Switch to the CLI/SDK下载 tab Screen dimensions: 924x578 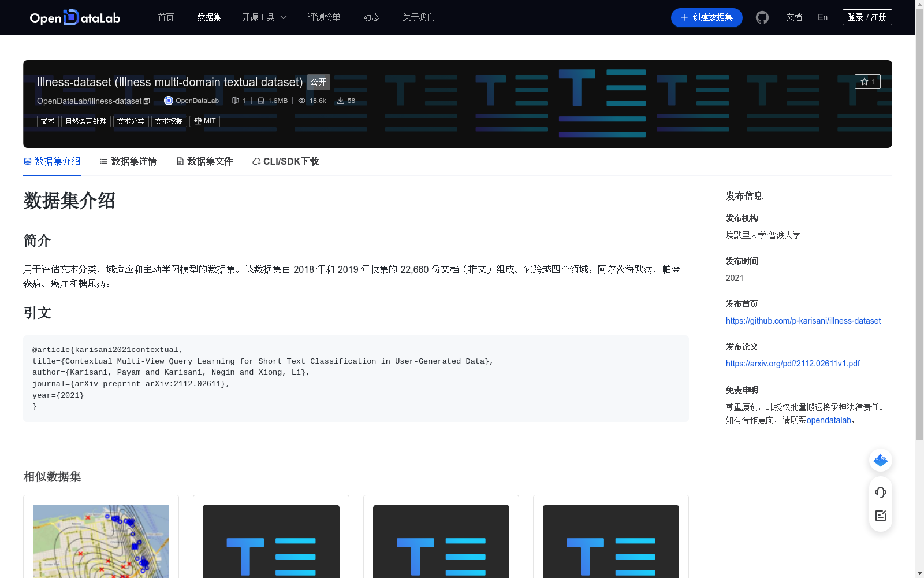pos(285,161)
